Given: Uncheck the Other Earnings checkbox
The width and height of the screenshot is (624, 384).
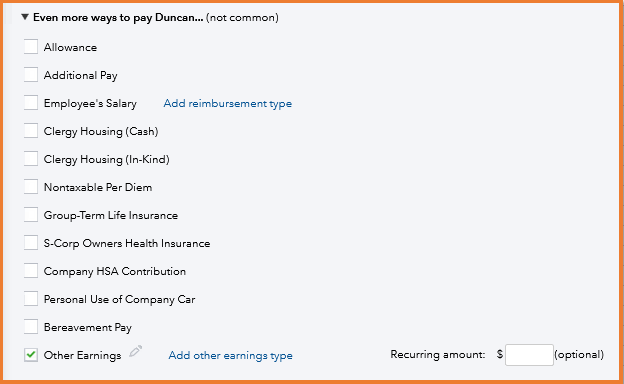Looking at the screenshot, I should (31, 355).
